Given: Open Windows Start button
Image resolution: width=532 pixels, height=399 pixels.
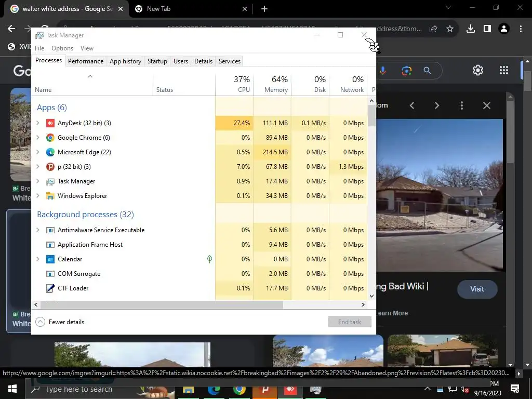Looking at the screenshot, I should pyautogui.click(x=12, y=389).
